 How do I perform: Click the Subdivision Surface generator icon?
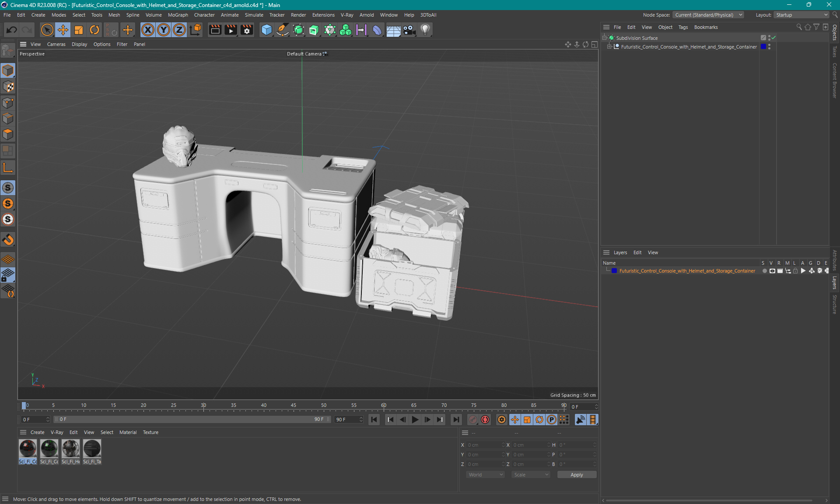(x=298, y=30)
